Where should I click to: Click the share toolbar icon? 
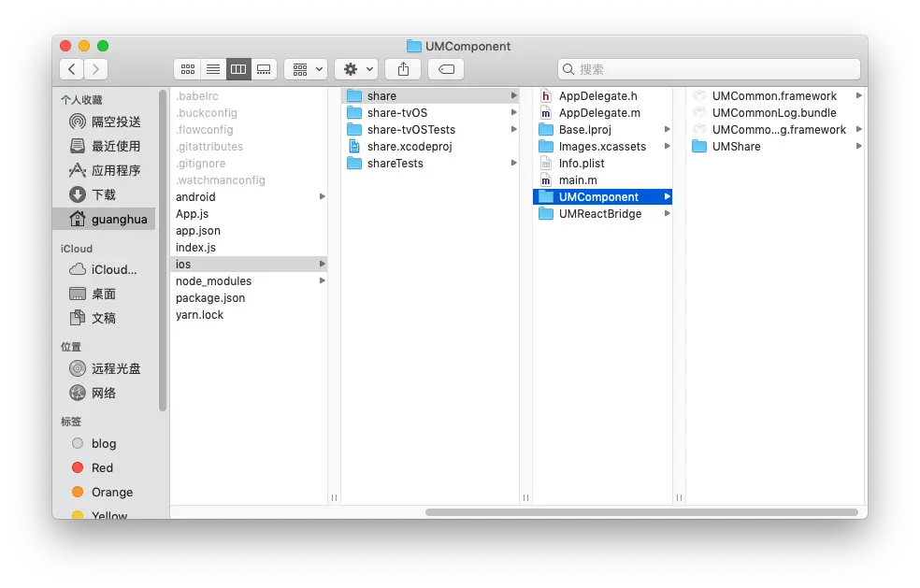click(x=403, y=69)
